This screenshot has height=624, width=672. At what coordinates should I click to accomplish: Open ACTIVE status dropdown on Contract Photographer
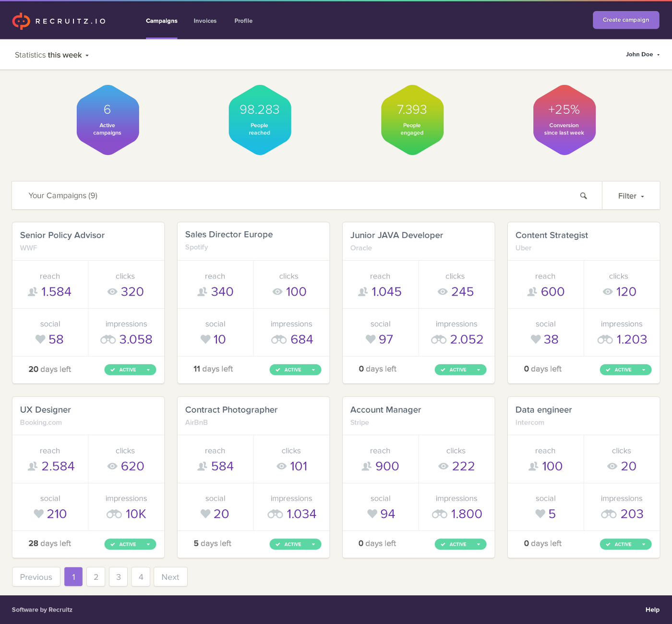point(295,544)
